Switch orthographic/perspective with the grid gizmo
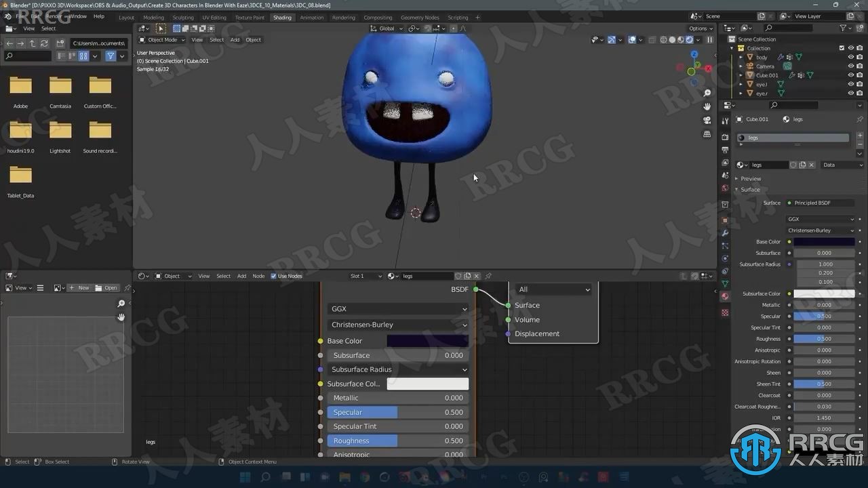 [x=707, y=134]
